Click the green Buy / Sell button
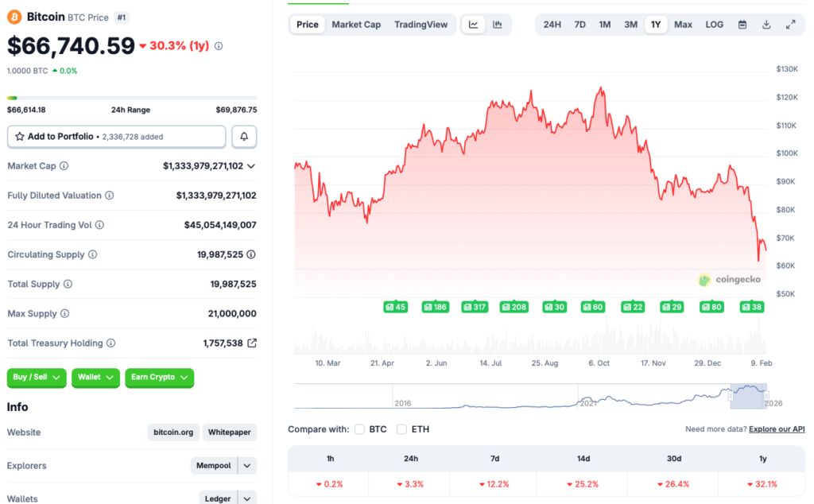814x504 pixels. coord(36,378)
